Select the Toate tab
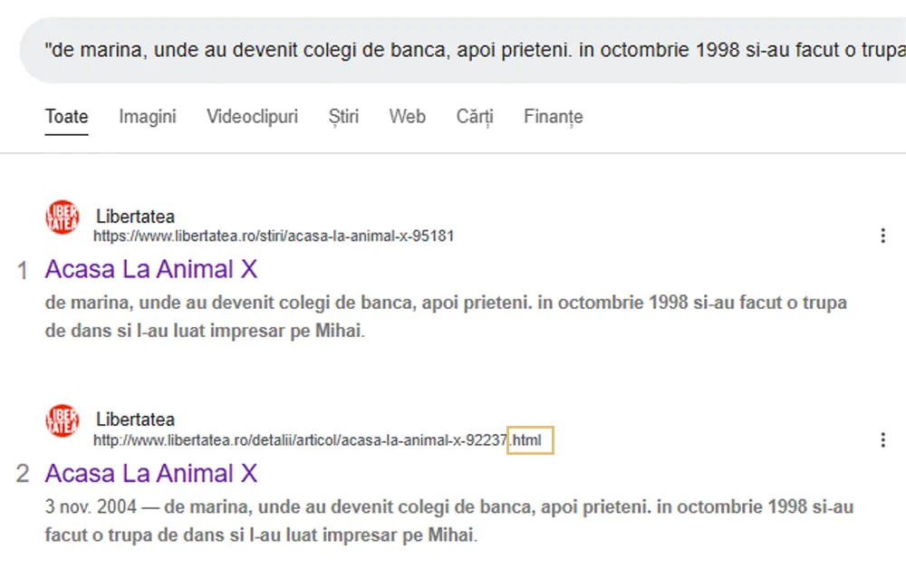The image size is (906, 588). coord(67,116)
